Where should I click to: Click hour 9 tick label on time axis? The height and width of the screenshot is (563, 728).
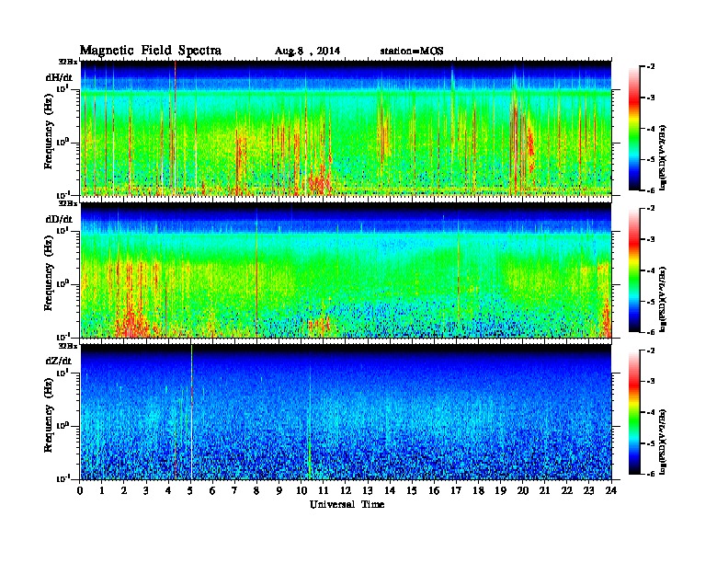[279, 491]
